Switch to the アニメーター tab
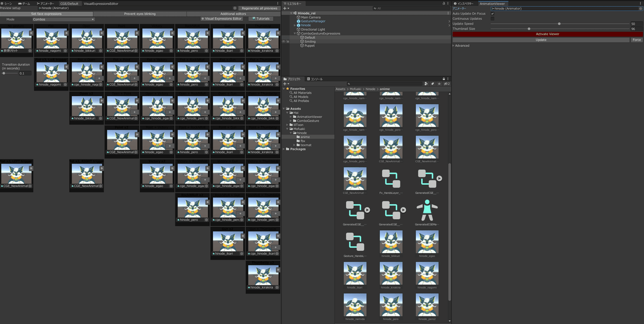 coord(45,3)
